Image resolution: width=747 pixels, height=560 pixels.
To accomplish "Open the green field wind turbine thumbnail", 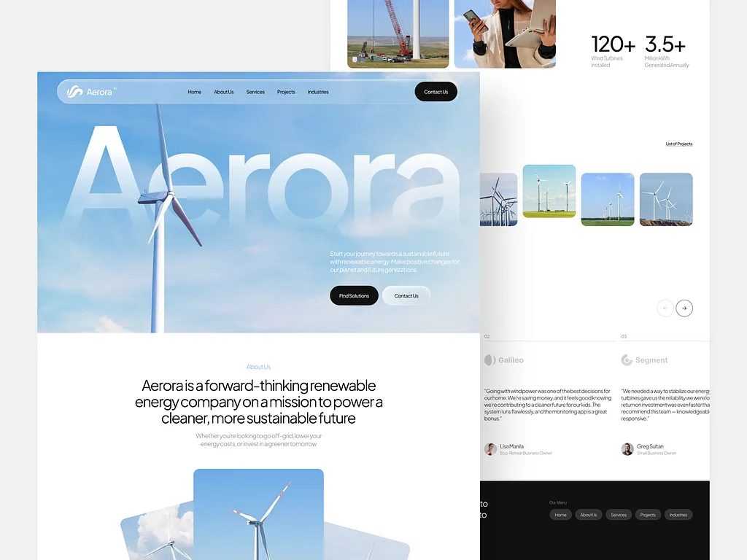I will coord(549,191).
